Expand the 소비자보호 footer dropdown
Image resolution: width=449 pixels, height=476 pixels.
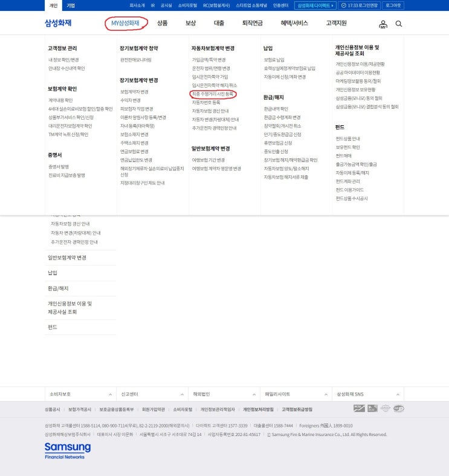point(81,394)
